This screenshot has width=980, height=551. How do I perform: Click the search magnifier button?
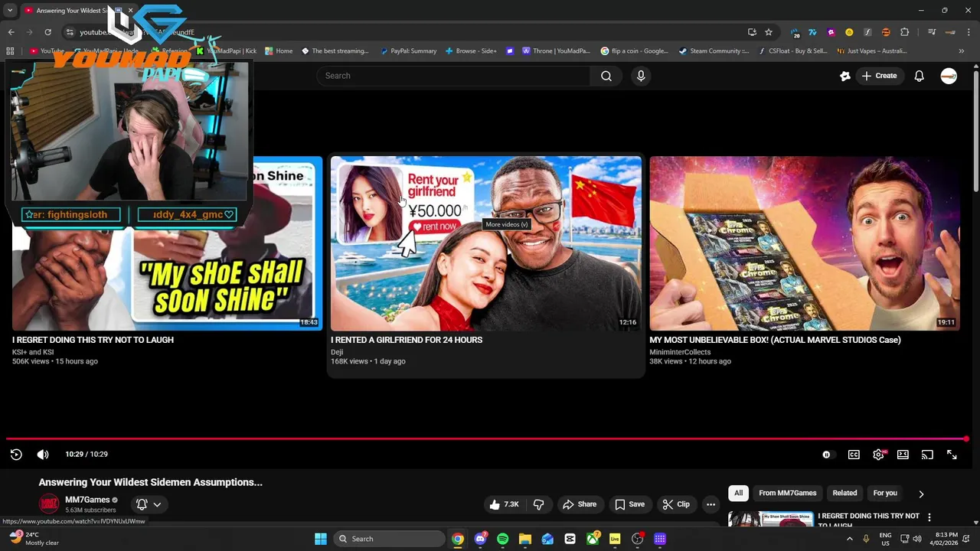click(606, 76)
